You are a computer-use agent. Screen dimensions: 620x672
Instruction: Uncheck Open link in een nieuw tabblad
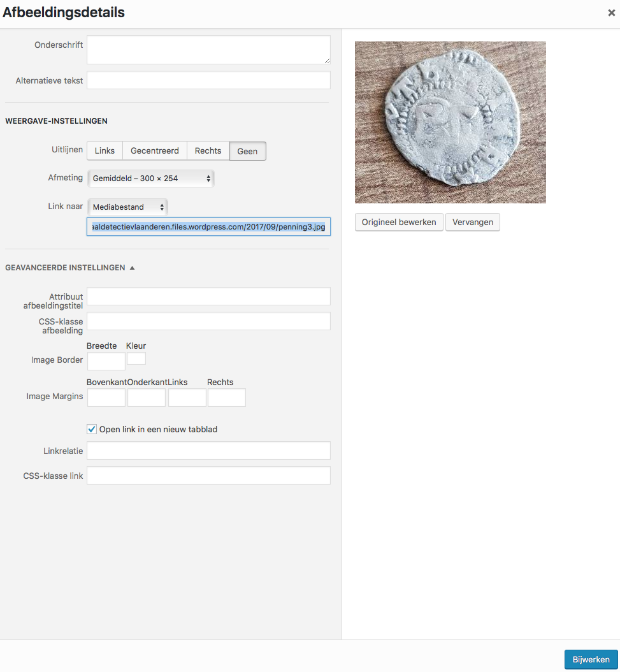click(x=92, y=429)
